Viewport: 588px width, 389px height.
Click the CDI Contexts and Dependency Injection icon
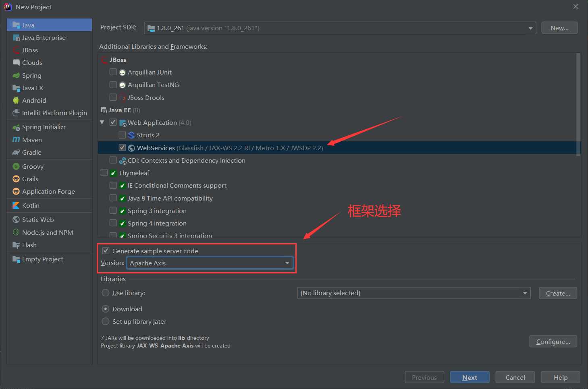coord(123,160)
